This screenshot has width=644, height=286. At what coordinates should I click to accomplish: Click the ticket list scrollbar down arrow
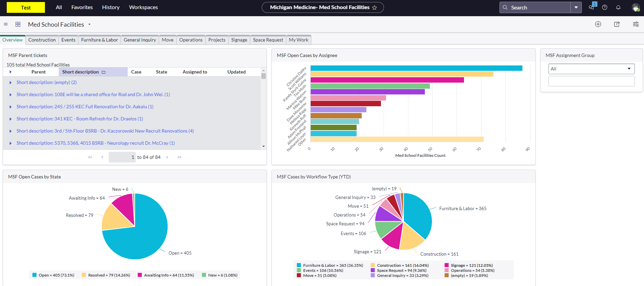(263, 146)
